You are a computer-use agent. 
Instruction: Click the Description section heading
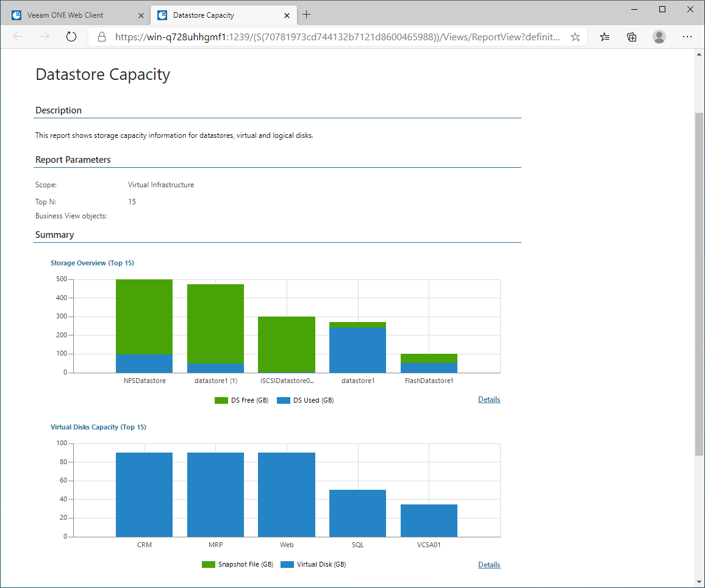pyautogui.click(x=59, y=110)
